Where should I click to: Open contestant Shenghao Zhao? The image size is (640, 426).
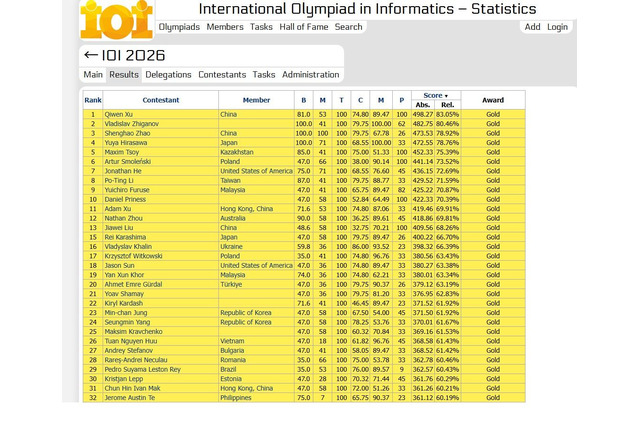[127, 133]
